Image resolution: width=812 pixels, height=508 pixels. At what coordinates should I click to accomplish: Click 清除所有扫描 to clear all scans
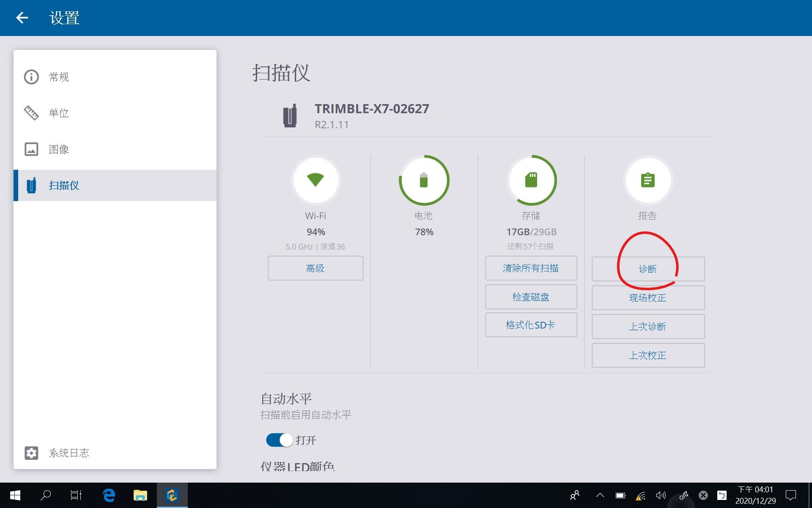[531, 268]
